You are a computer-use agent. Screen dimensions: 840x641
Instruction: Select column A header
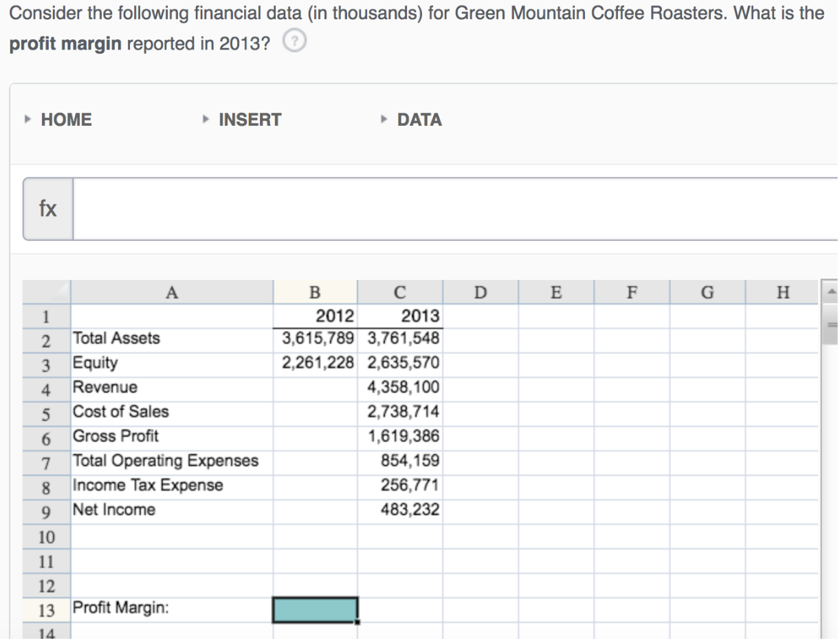[x=172, y=292]
